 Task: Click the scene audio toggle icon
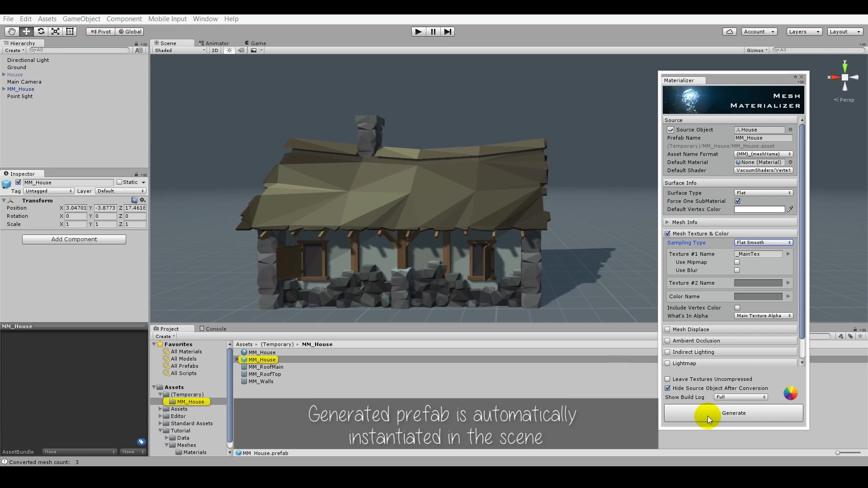pyautogui.click(x=241, y=50)
